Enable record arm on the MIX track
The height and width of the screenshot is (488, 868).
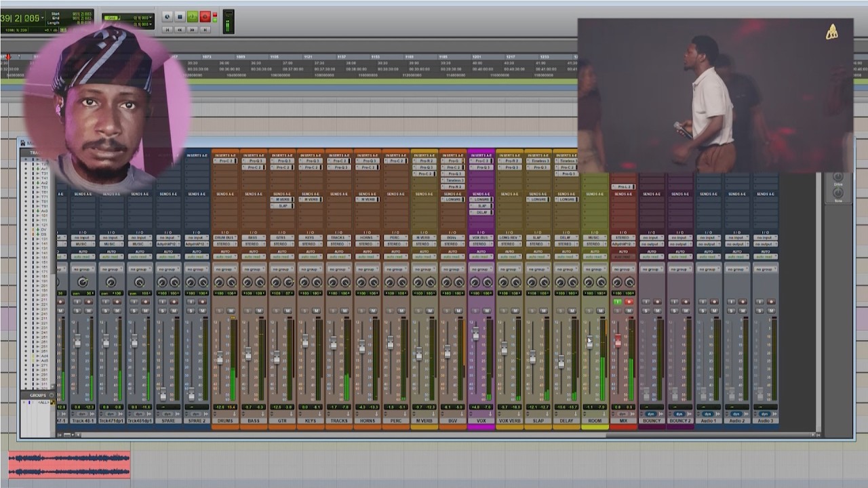pos(629,302)
